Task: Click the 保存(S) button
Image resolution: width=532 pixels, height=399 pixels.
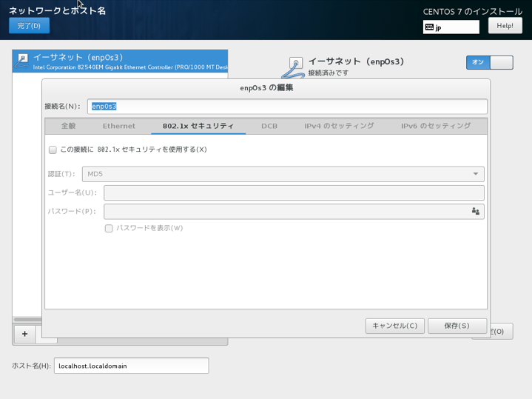Action: pos(457,326)
